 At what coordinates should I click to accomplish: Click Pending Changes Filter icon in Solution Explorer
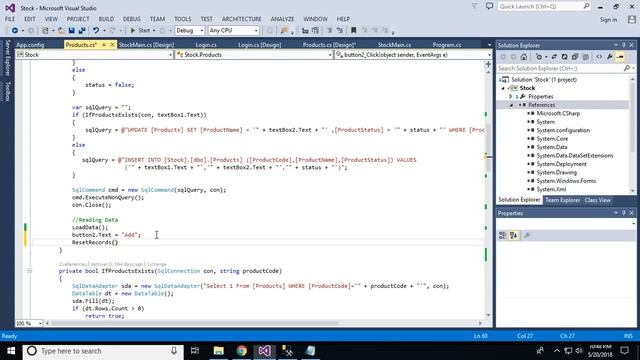tap(539, 57)
